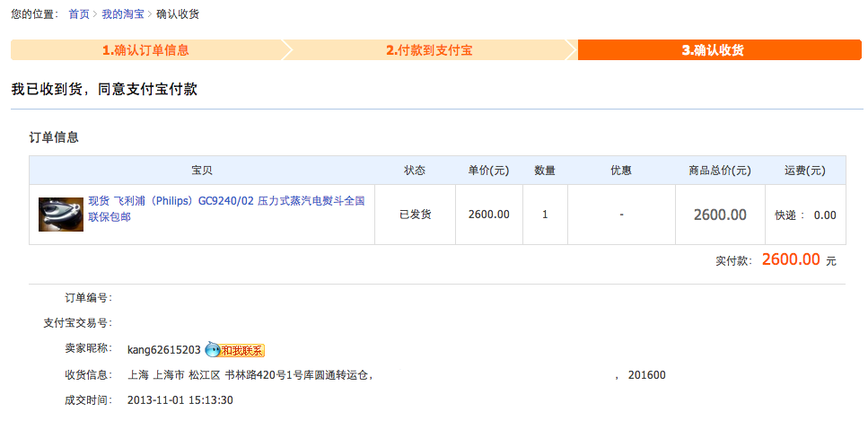Click the 订单编号 label
The image size is (868, 421).
click(x=88, y=298)
